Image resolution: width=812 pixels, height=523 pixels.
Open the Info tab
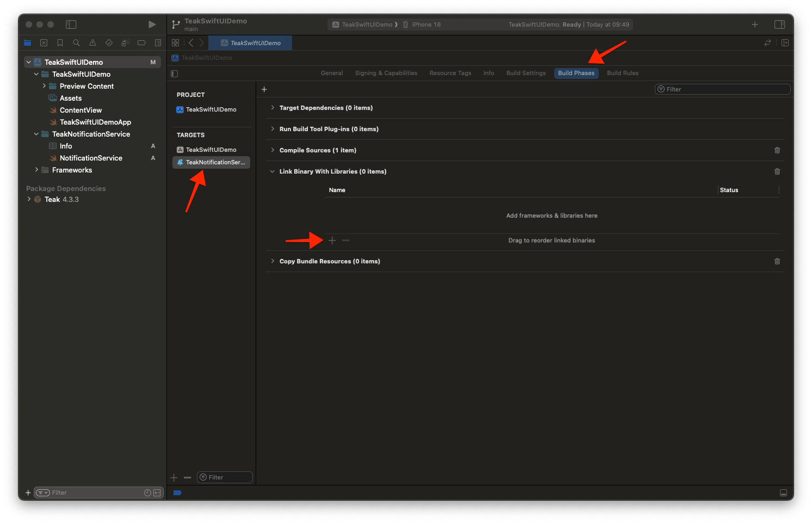pos(489,73)
